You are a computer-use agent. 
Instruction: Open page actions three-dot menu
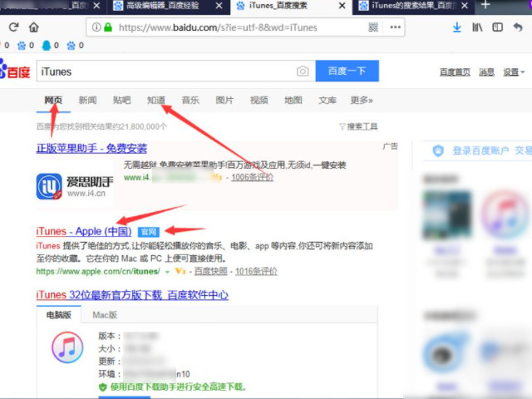tap(396, 27)
